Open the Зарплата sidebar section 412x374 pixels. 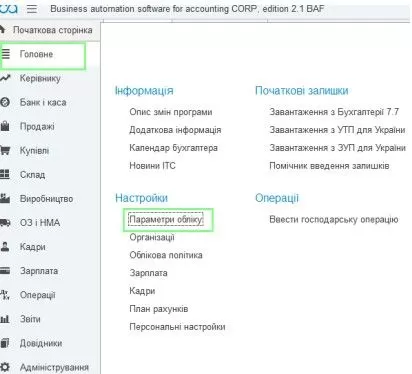39,271
